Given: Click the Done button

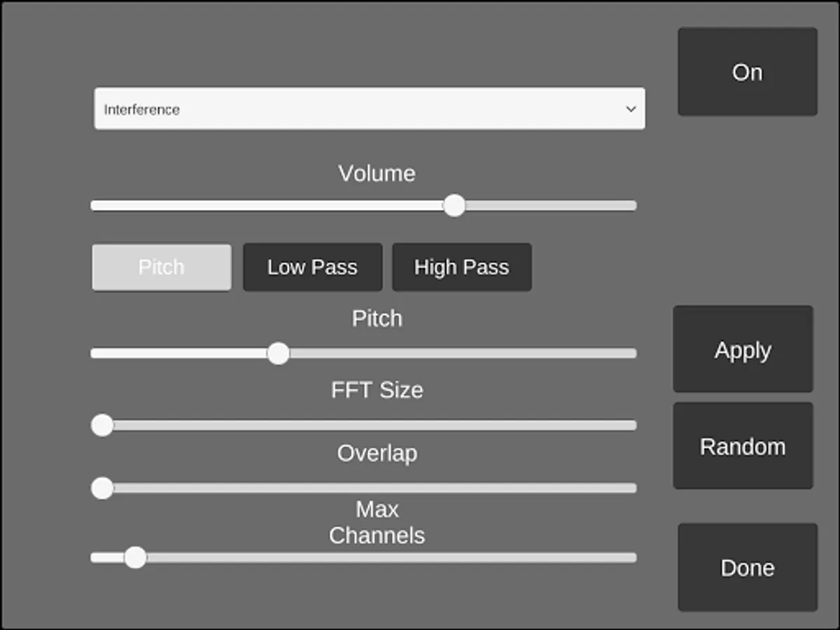Looking at the screenshot, I should click(747, 567).
